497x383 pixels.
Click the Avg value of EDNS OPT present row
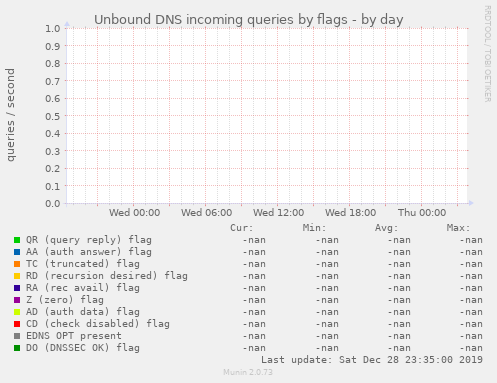tap(399, 336)
